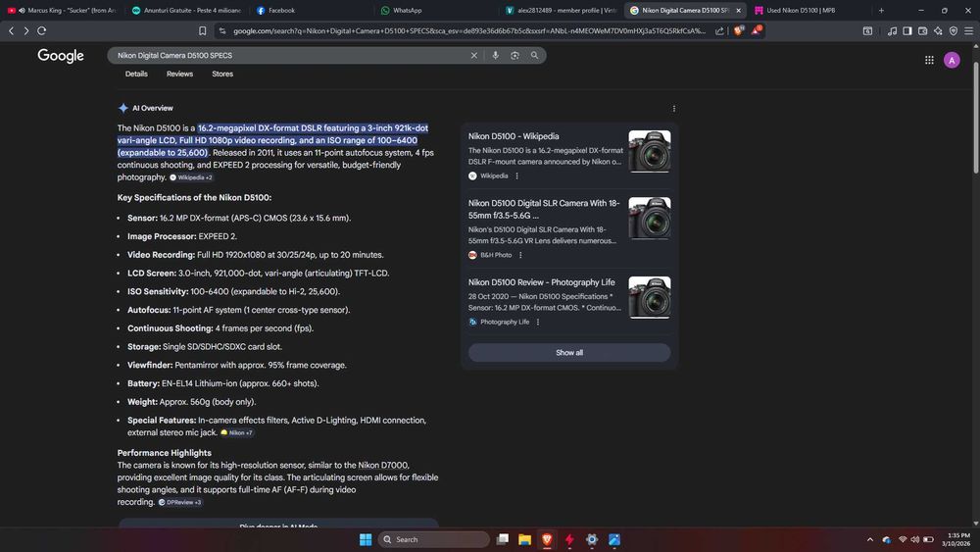Switch to the Facebook tab
Screen dimensions: 980x552
(x=310, y=10)
